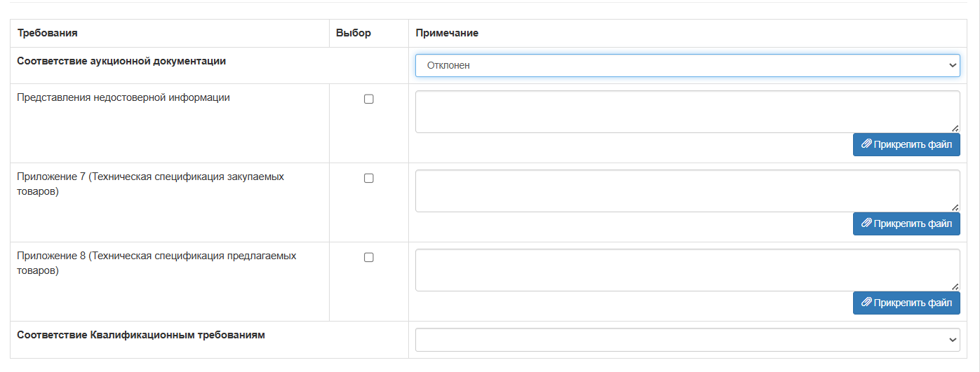
Task: Click the Приложение 7 note text area
Action: pyautogui.click(x=687, y=191)
